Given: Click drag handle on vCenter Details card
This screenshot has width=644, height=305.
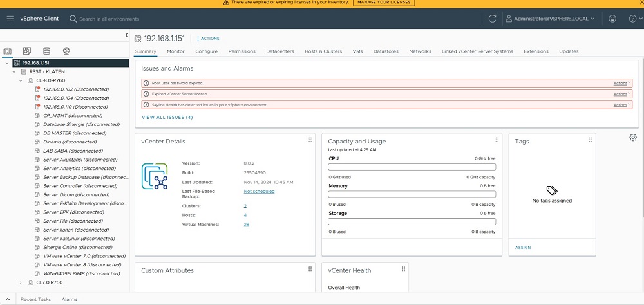Looking at the screenshot, I should [x=310, y=140].
